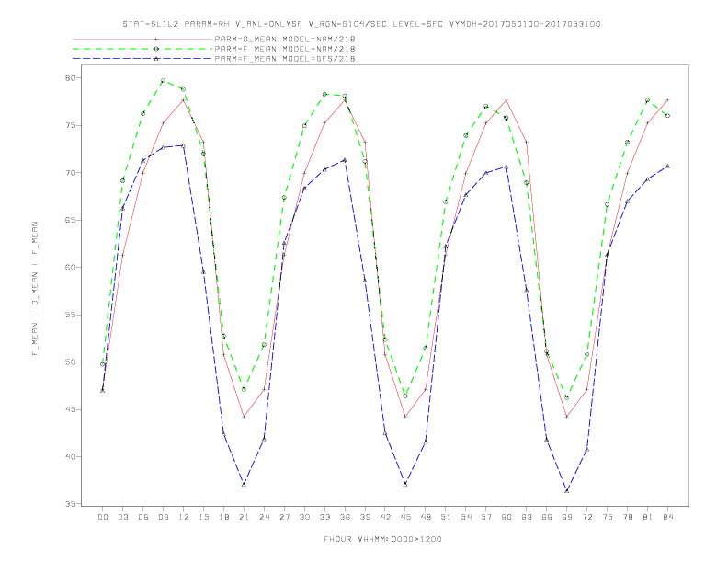Click green circle data point at hour 33
The width and height of the screenshot is (728, 563).
click(324, 95)
